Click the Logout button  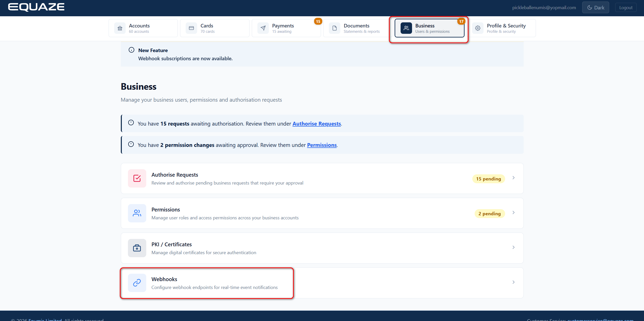point(626,8)
